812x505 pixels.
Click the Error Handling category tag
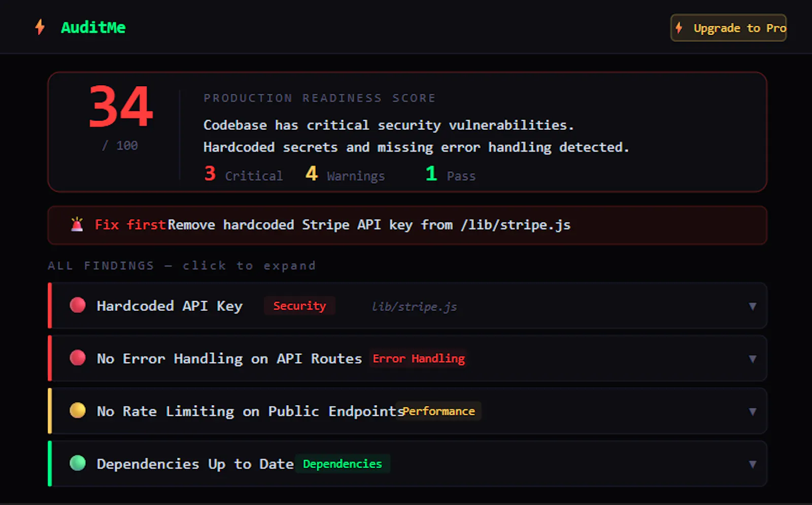[x=419, y=358]
